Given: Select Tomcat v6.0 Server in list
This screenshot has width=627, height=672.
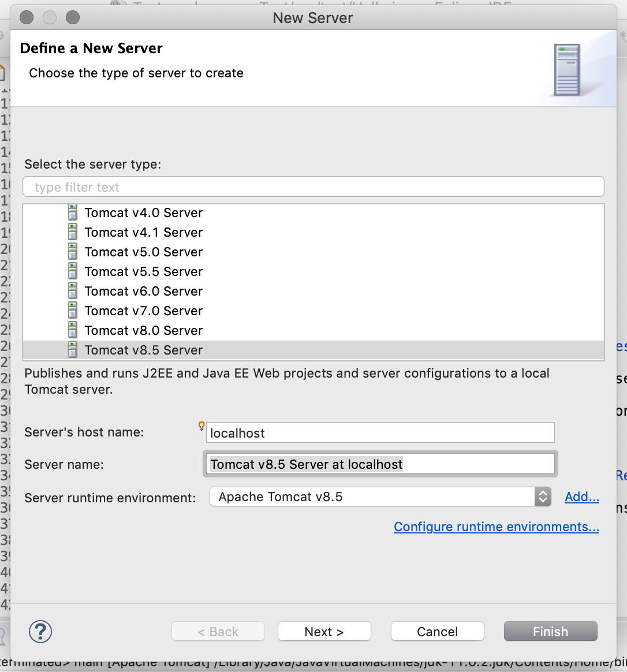Looking at the screenshot, I should 313,291.
